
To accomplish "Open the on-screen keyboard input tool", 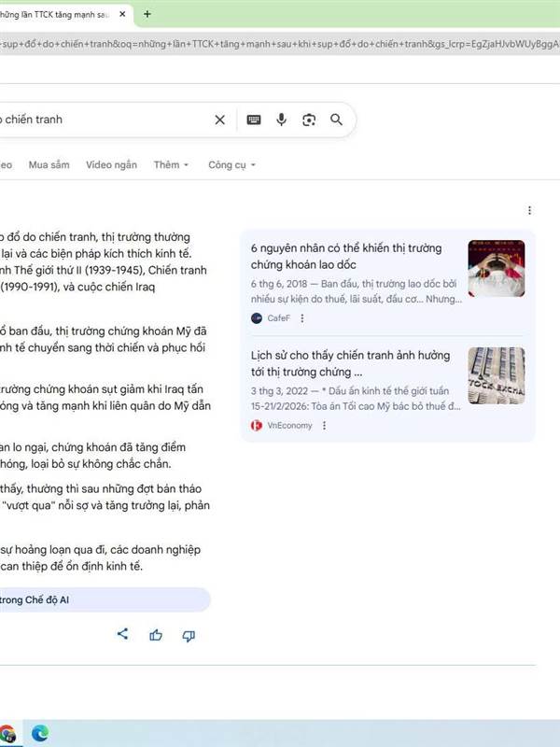I will point(254,120).
